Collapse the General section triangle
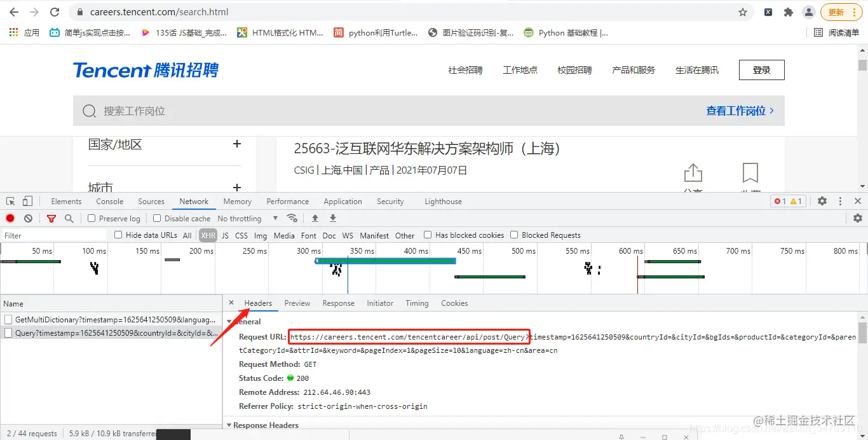Screen dimensions: 868x440 (229, 322)
